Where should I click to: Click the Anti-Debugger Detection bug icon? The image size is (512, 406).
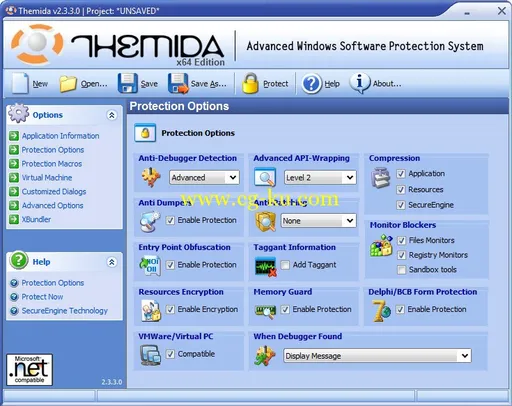[151, 177]
